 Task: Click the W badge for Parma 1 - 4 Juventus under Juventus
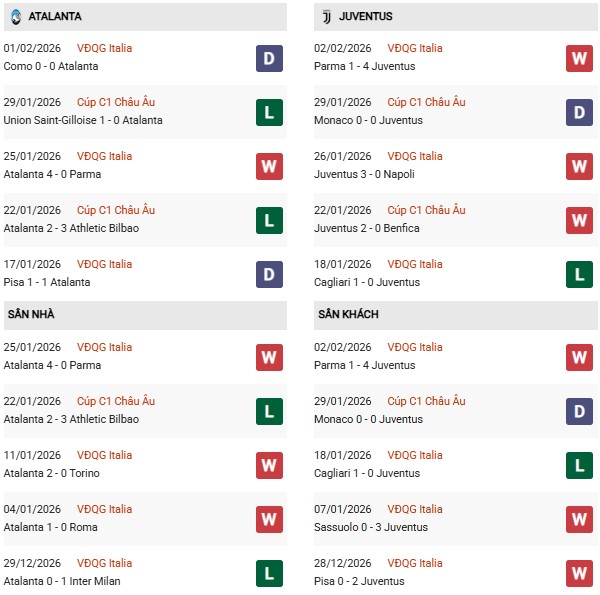579,58
